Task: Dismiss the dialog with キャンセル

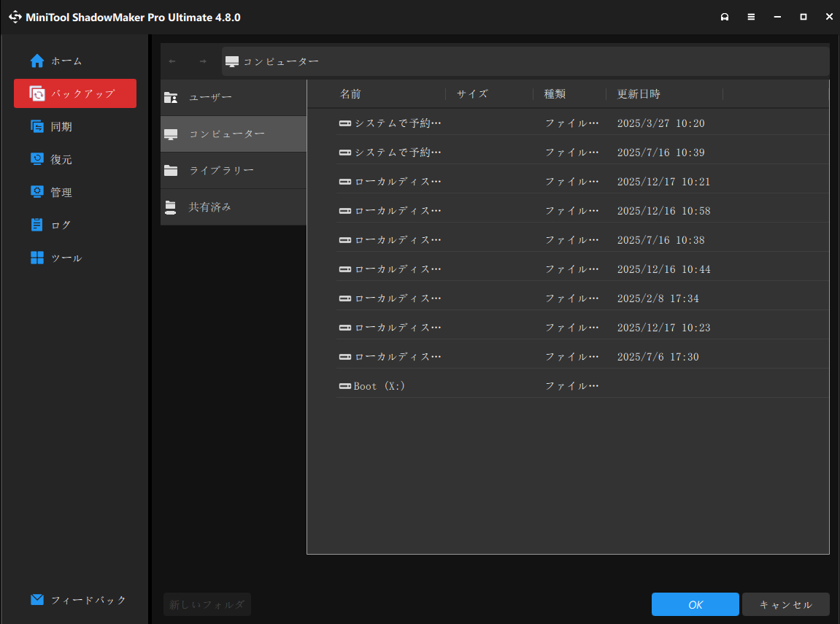Action: coord(785,604)
